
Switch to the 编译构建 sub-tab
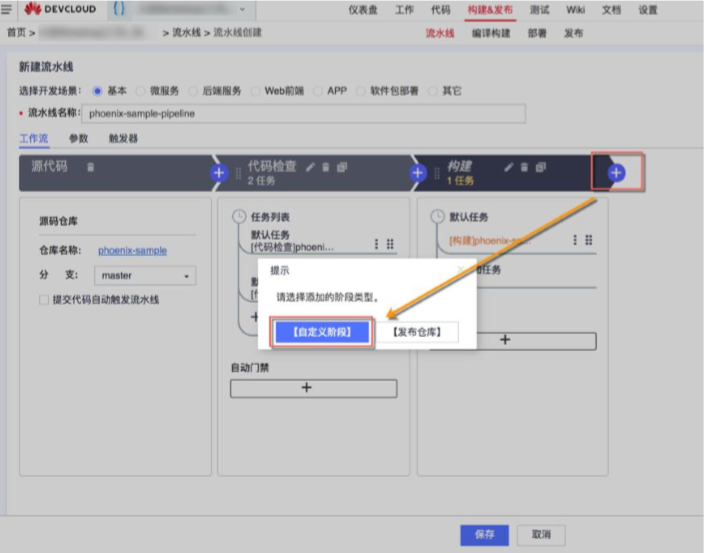tap(491, 33)
